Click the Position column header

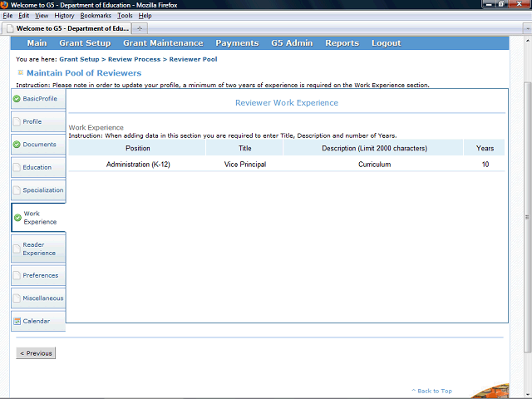(137, 148)
